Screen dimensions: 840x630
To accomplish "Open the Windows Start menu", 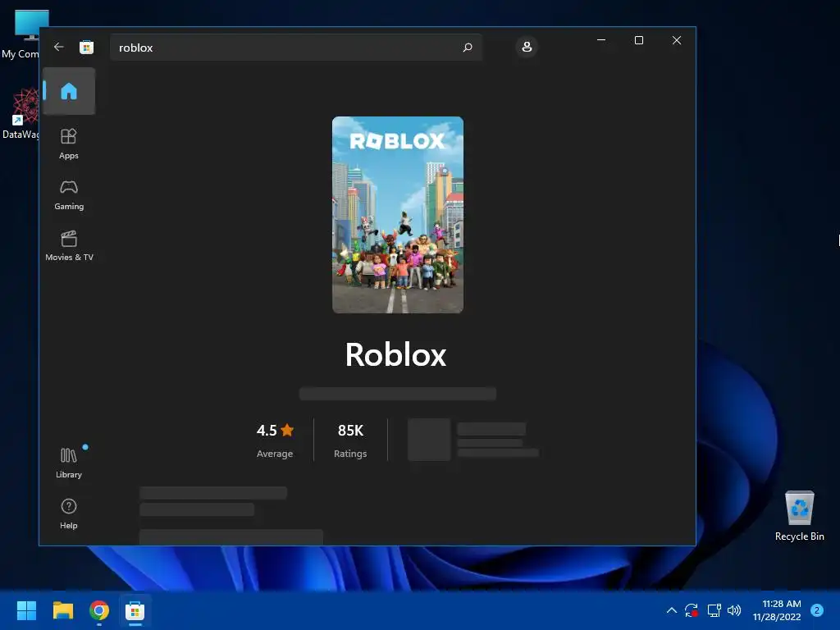I will (26, 610).
